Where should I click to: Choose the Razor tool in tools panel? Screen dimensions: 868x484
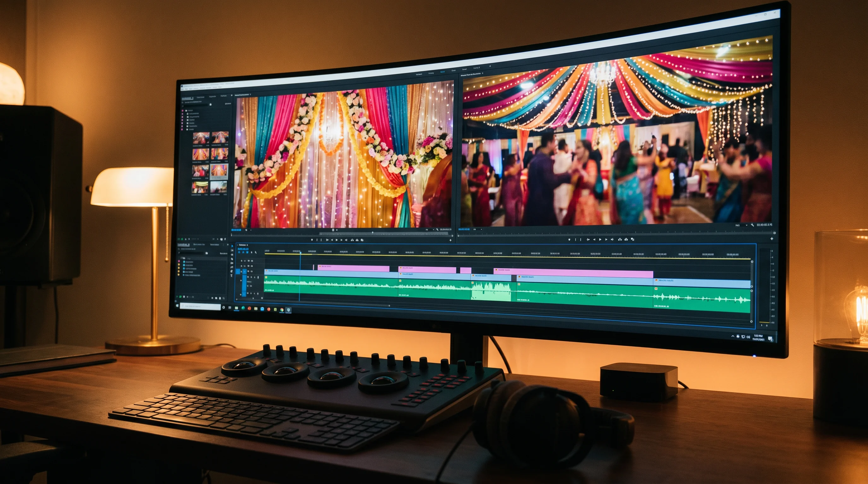click(x=232, y=259)
